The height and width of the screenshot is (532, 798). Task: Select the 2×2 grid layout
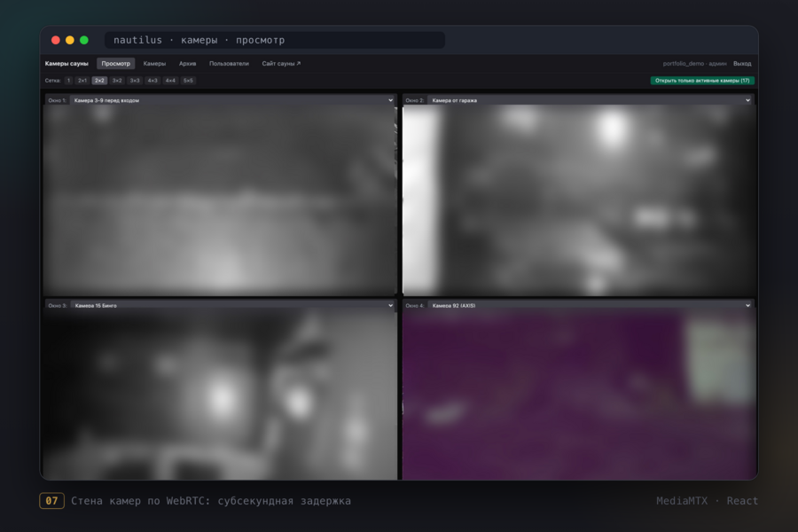(99, 81)
